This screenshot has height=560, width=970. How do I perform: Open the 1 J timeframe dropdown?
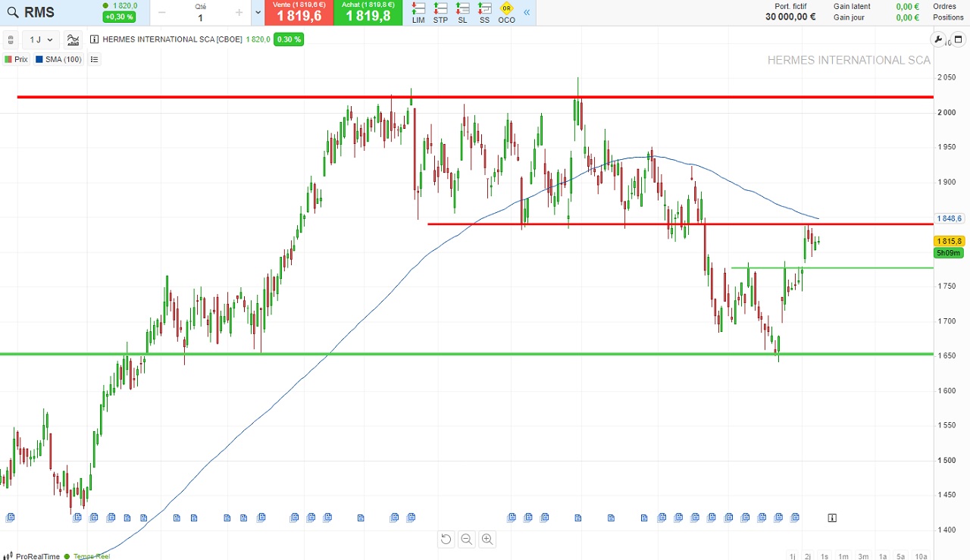tap(41, 39)
